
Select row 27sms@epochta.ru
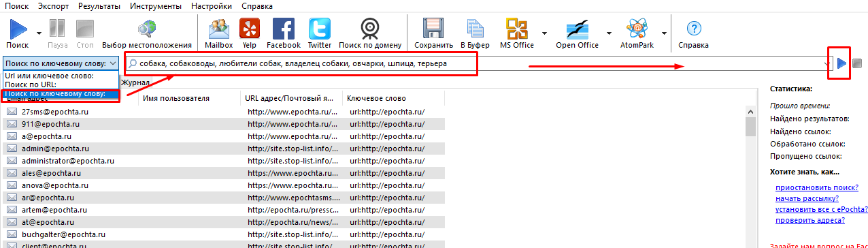point(224,111)
